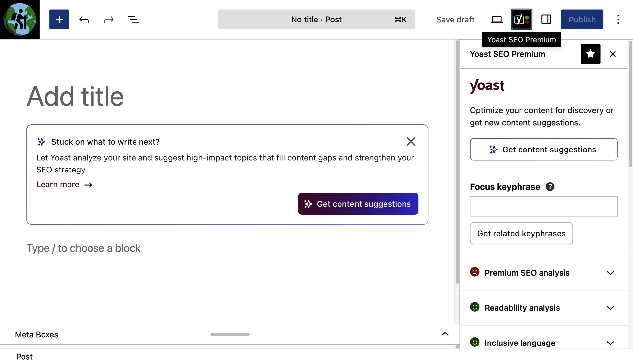Toggle the Yoast SEO Premium sidebar
633x364 pixels.
pyautogui.click(x=521, y=20)
